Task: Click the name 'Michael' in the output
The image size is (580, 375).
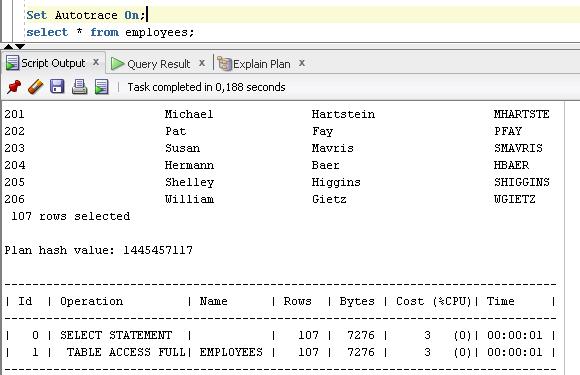Action: pos(189,114)
